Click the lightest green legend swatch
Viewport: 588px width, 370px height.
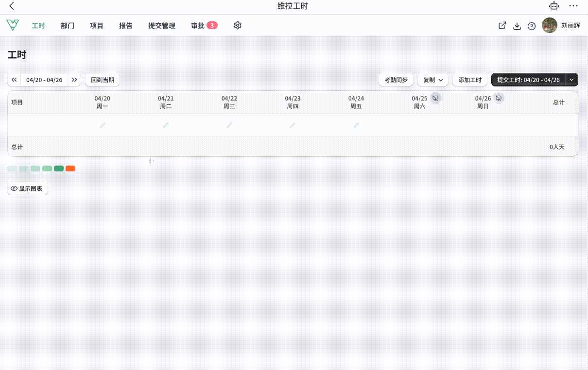pyautogui.click(x=12, y=168)
